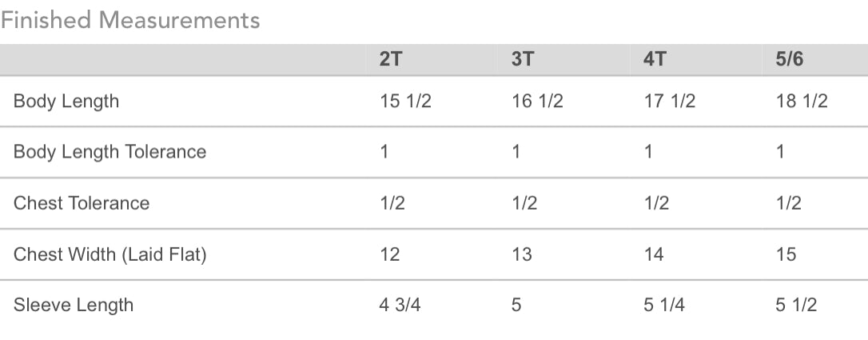Click the 5 1/4 sleeve length cell

(663, 305)
